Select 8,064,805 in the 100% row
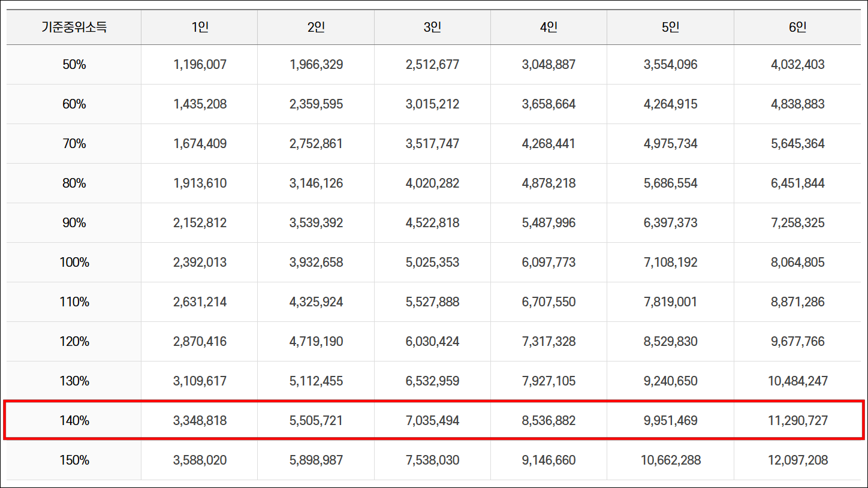The height and width of the screenshot is (488, 868). [798, 263]
